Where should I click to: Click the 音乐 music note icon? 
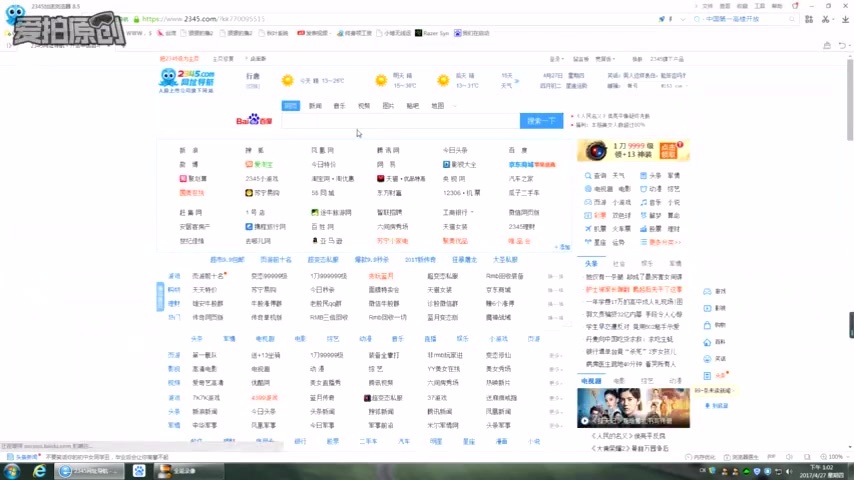(643, 202)
